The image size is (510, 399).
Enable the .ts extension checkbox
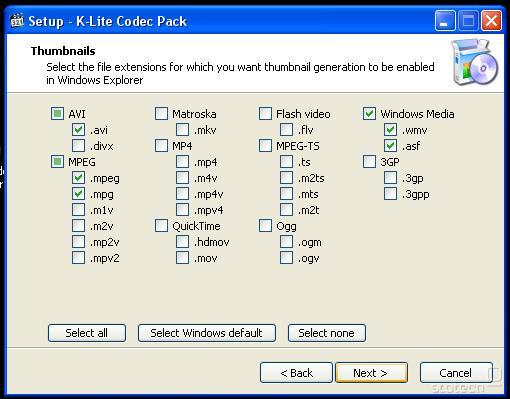(287, 162)
